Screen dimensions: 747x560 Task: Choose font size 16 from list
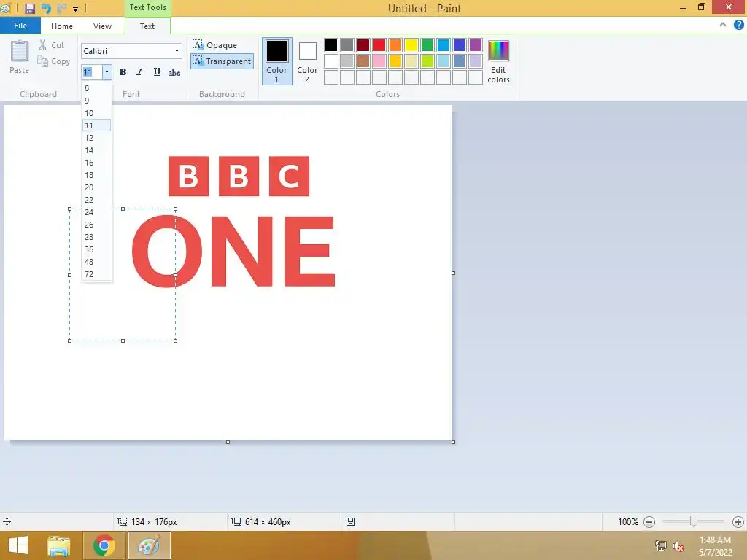[96, 163]
